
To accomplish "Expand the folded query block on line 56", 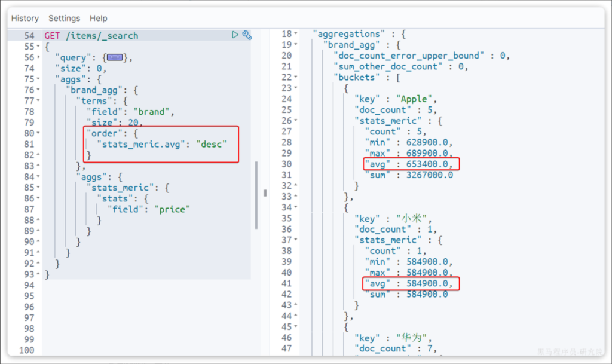I will (x=39, y=57).
